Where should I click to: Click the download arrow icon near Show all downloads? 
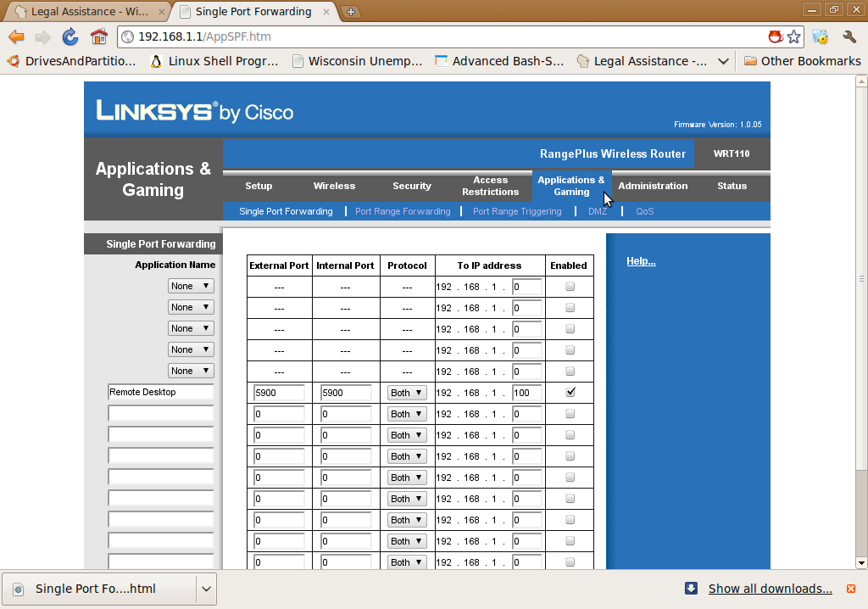point(691,588)
